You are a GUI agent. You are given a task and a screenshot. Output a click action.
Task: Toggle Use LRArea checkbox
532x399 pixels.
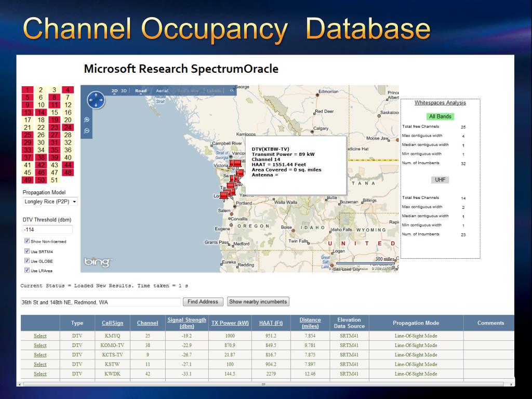27,270
